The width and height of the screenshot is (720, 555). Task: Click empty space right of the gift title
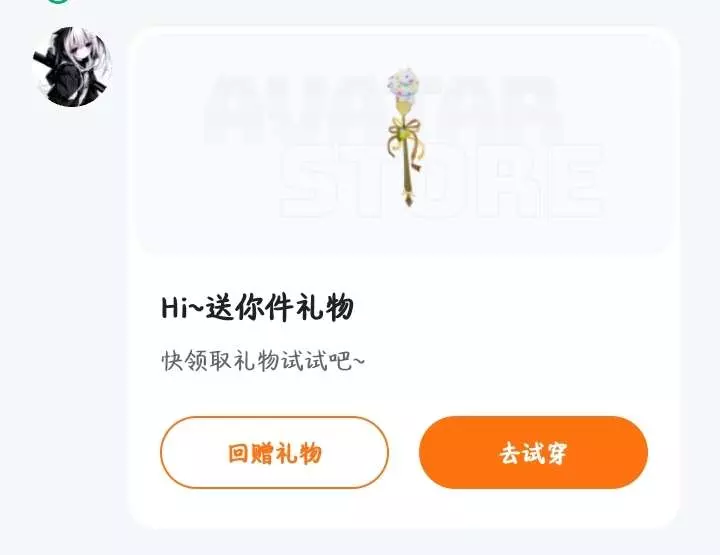tap(505, 307)
